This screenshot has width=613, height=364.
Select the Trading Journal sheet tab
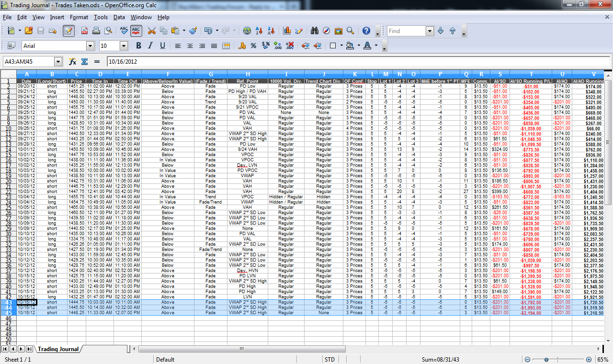[58, 349]
